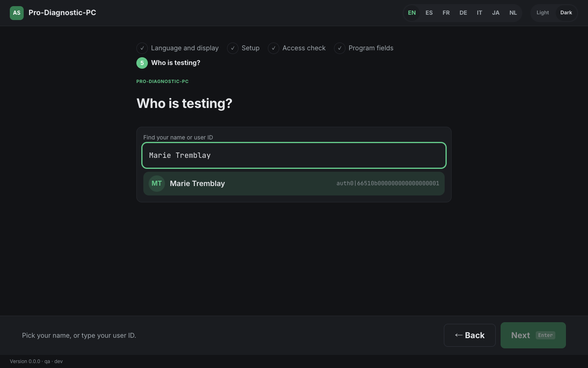Click the Next button
Screen dimensions: 588x368
pyautogui.click(x=533, y=335)
